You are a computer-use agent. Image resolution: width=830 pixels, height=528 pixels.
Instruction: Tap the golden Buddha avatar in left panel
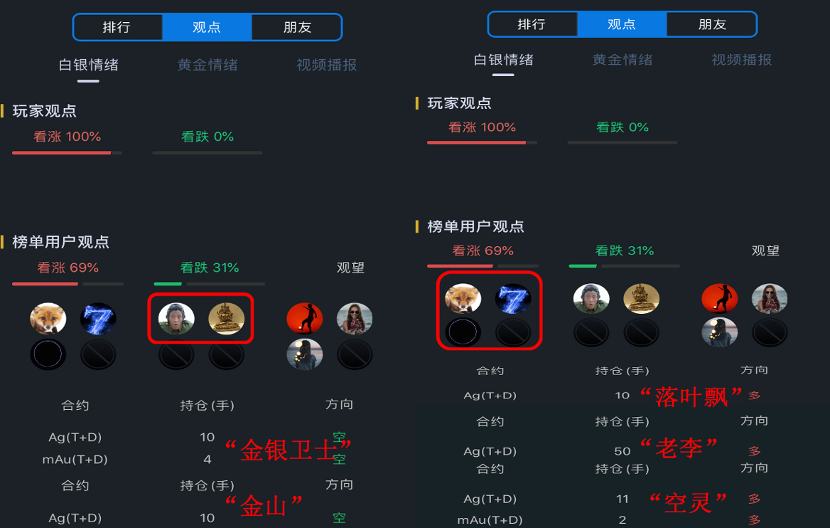click(x=227, y=319)
